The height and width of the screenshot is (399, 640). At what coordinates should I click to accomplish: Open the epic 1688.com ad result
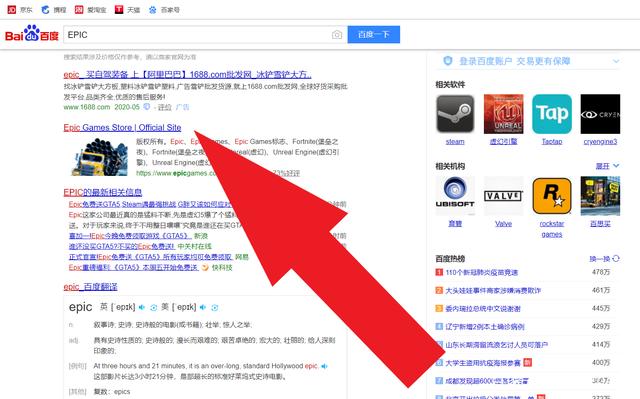[x=187, y=75]
